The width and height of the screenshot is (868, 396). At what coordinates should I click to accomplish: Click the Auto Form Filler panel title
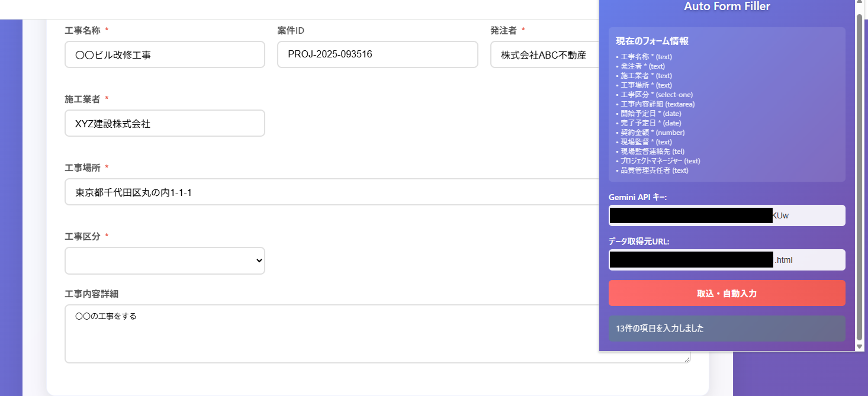point(726,7)
